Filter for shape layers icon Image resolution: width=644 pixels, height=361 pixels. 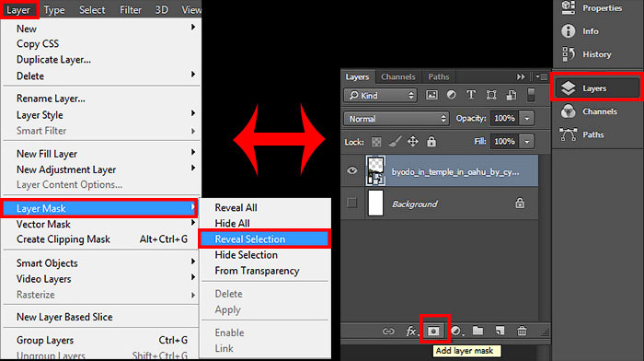[x=491, y=95]
